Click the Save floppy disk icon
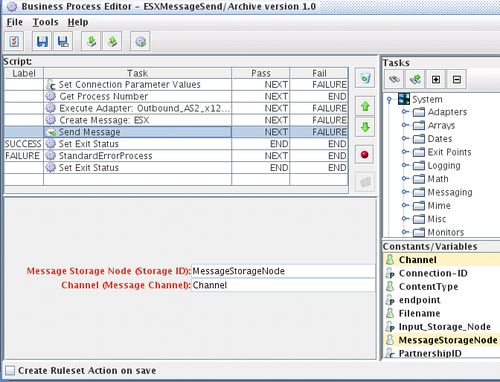The width and height of the screenshot is (500, 382). pos(42,42)
